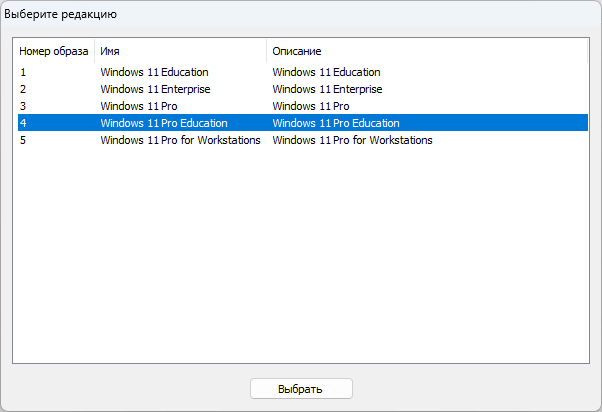Image resolution: width=602 pixels, height=412 pixels.
Task: Click the Windows 11 Pro Education description cell
Action: [x=336, y=123]
